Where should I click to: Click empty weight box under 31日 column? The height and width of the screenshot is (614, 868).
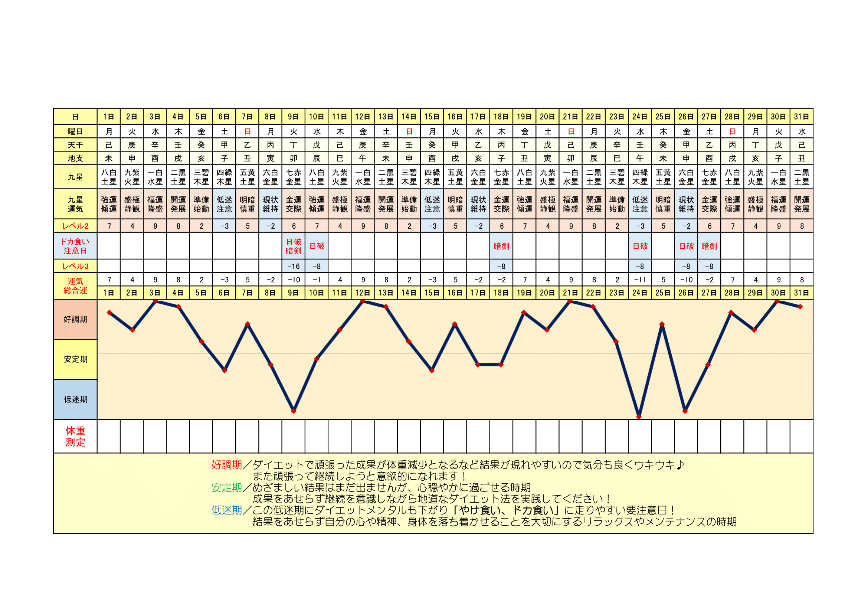[x=802, y=436]
